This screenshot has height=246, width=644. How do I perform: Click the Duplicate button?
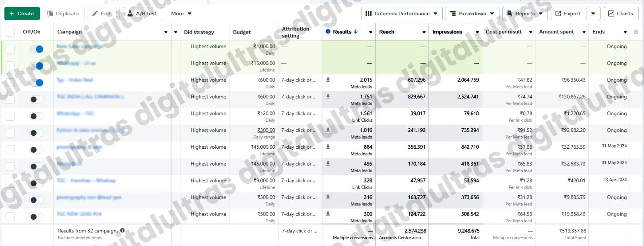[x=63, y=14]
